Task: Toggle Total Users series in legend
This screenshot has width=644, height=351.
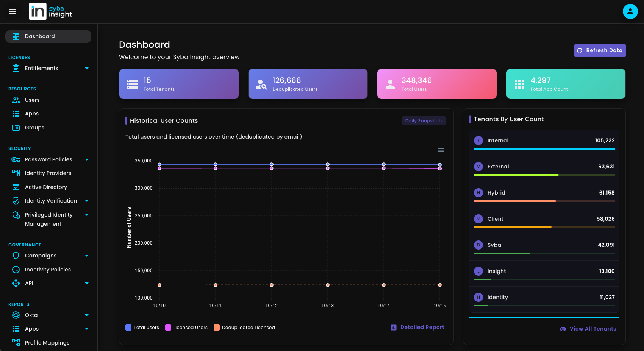Action: click(142, 328)
